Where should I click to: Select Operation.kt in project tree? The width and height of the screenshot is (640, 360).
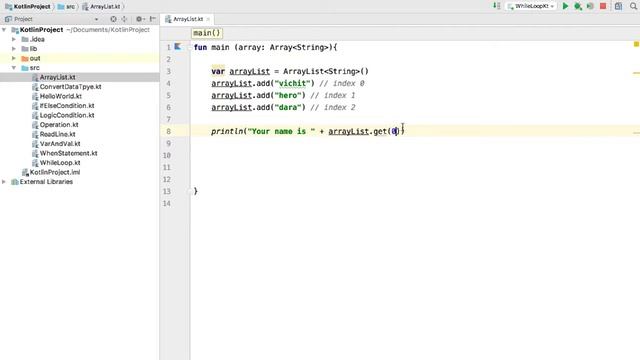pos(59,124)
